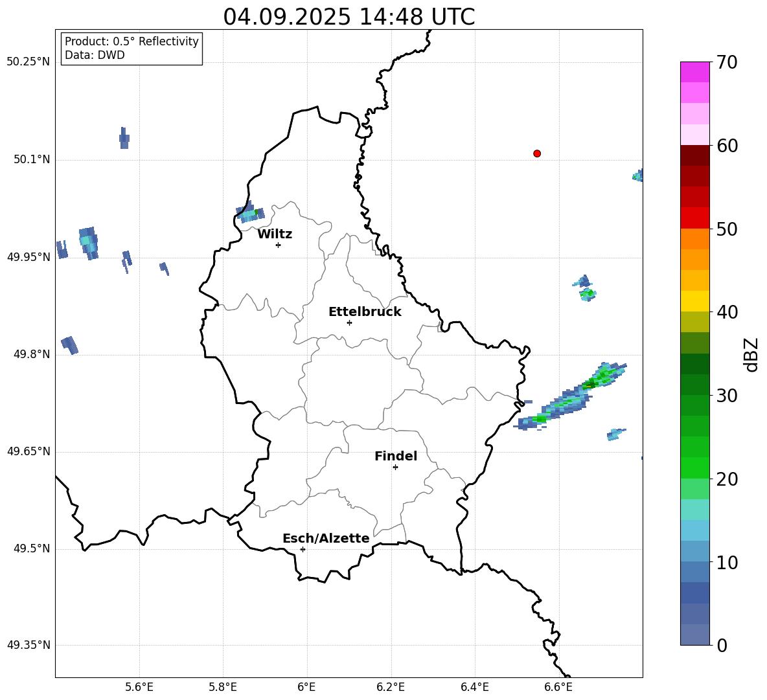Click the dBZ colorbar axis label
The image size is (767, 700).
[x=751, y=354]
